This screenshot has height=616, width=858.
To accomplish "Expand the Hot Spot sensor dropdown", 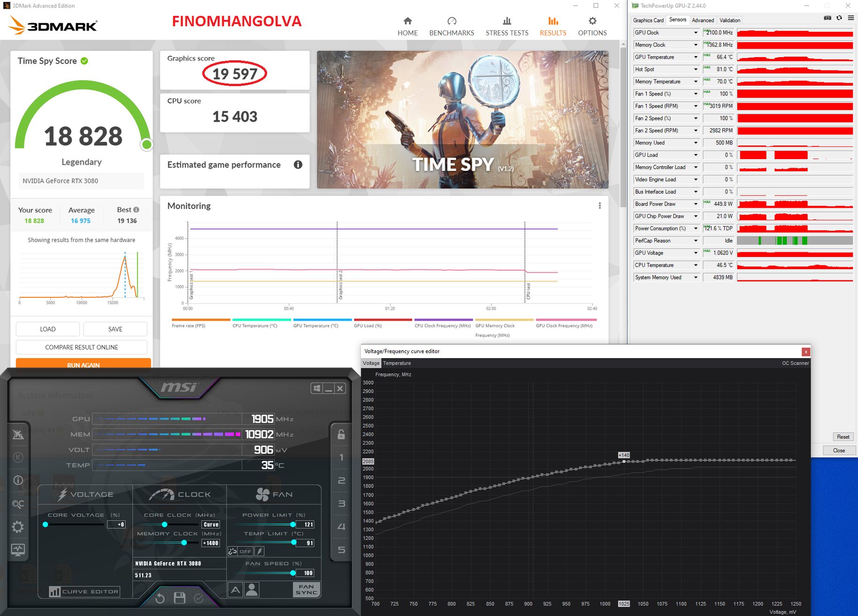I will pyautogui.click(x=695, y=69).
